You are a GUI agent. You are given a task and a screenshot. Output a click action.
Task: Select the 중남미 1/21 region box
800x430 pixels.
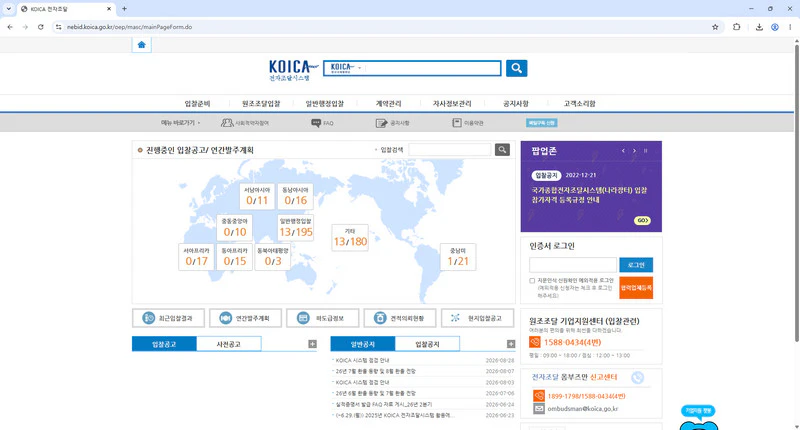click(458, 257)
